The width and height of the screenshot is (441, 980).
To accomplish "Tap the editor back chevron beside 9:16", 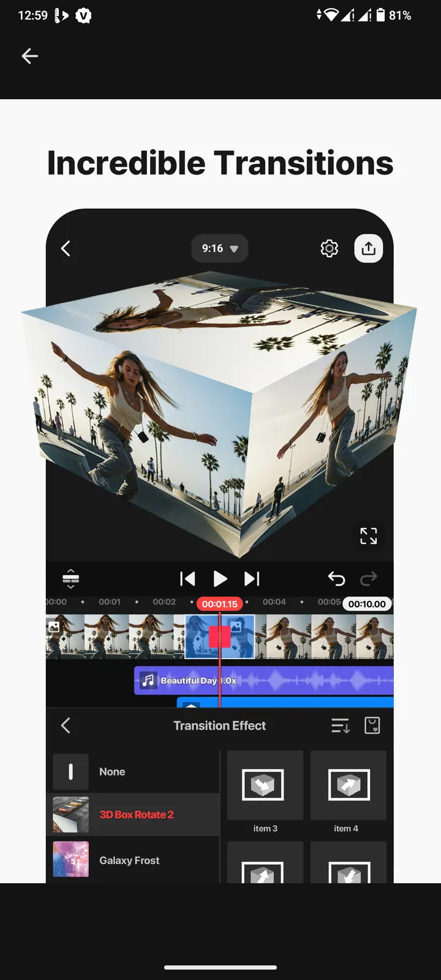I will pos(66,249).
